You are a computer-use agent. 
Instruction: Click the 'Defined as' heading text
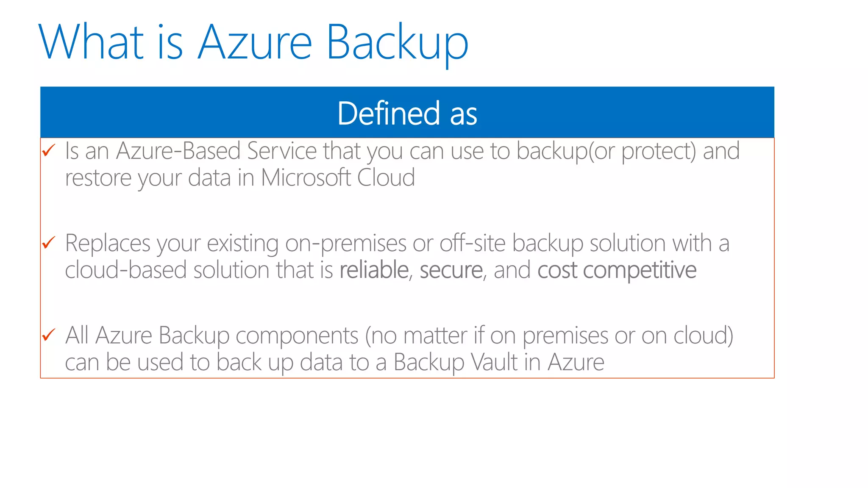coord(407,113)
